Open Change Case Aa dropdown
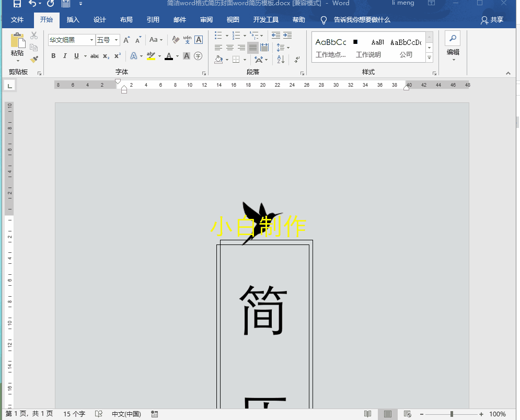This screenshot has width=520, height=420. pos(156,40)
